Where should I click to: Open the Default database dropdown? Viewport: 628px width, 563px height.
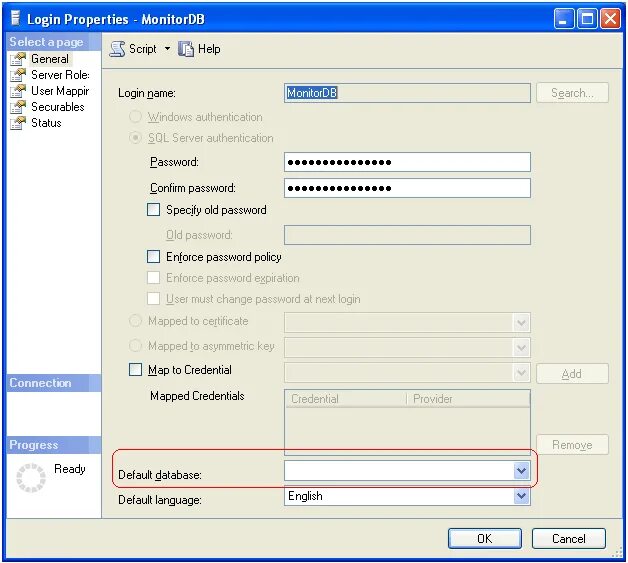pyautogui.click(x=521, y=471)
